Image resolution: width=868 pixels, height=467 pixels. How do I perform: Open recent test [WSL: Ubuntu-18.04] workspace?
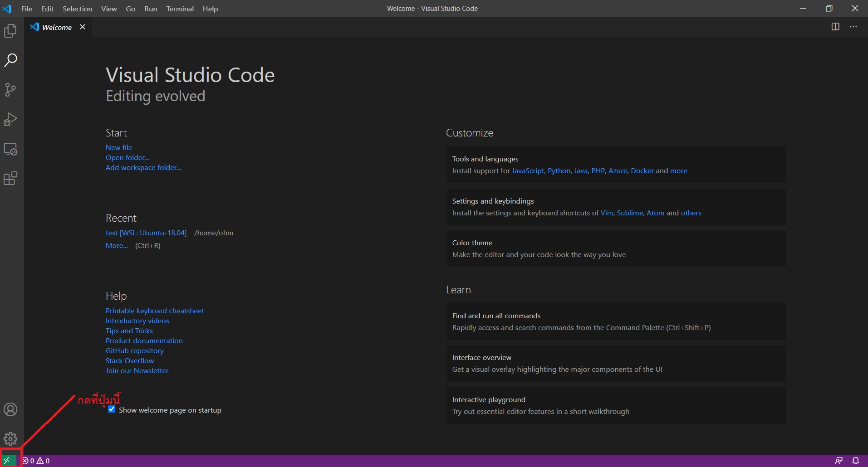pos(146,233)
